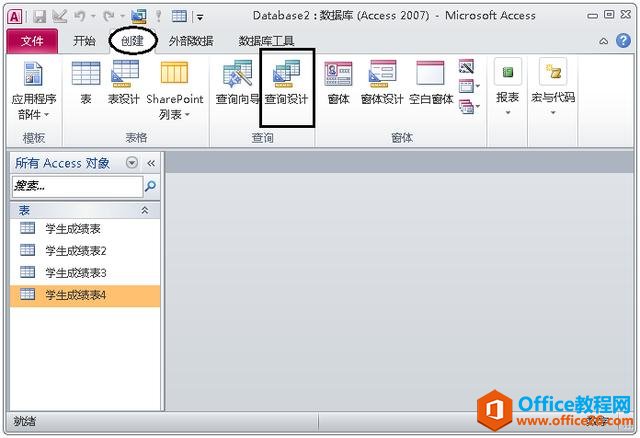Collapse the navigation pane with « button
This screenshot has height=438, width=640.
[x=151, y=163]
